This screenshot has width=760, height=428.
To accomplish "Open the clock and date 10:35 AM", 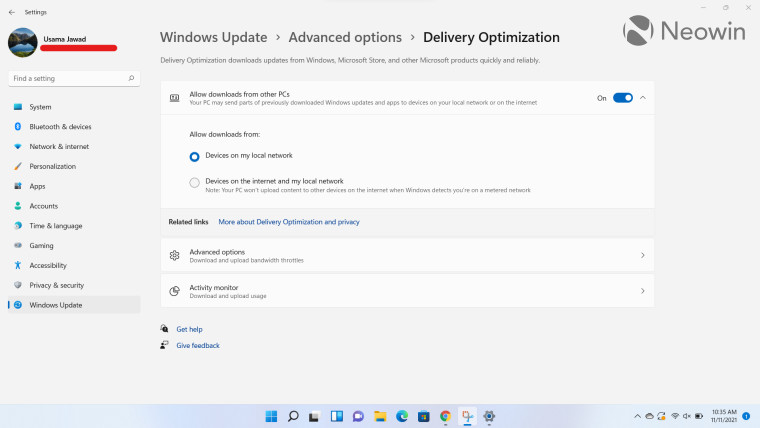I will 724,416.
